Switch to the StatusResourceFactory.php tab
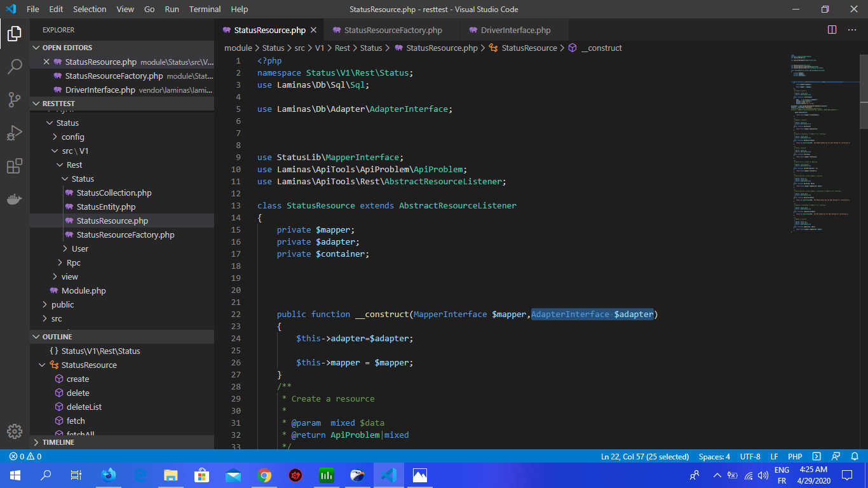 tap(393, 30)
